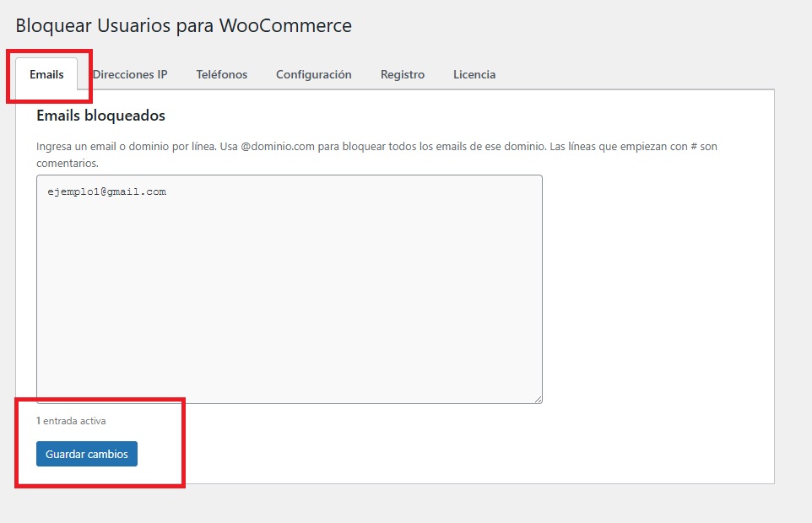Grab the textarea resize handle corner

[537, 398]
